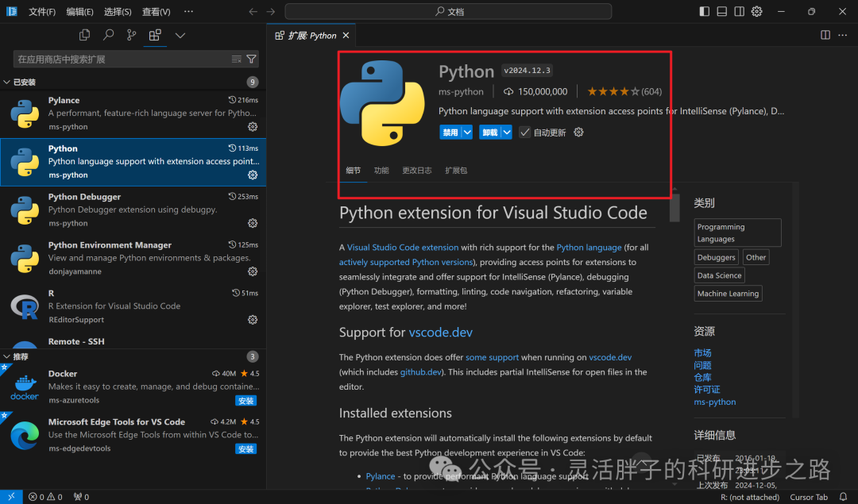
Task: Open the editor more actions ellipsis
Action: click(843, 35)
